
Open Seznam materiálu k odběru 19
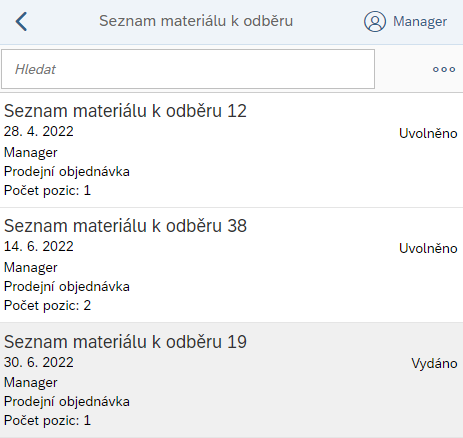tap(231, 380)
